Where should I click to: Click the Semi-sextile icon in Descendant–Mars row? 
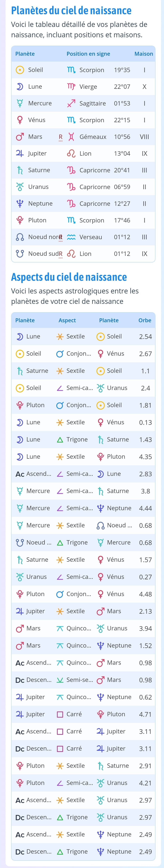coord(60,680)
